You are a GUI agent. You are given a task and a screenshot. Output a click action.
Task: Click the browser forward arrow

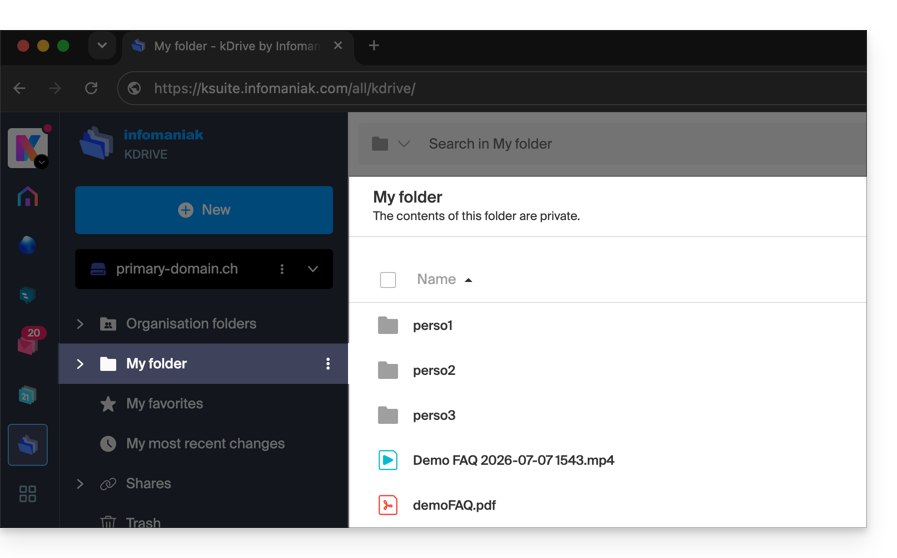pyautogui.click(x=55, y=88)
